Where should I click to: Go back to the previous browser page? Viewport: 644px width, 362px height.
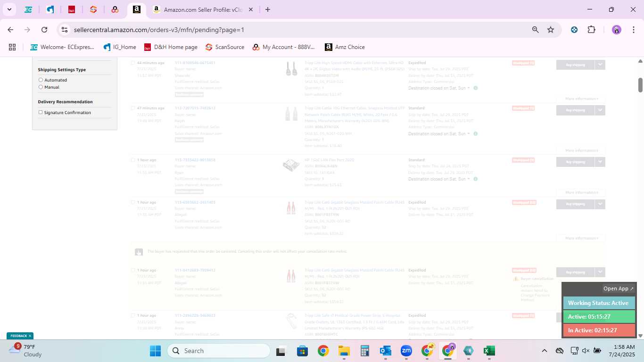[x=10, y=30]
